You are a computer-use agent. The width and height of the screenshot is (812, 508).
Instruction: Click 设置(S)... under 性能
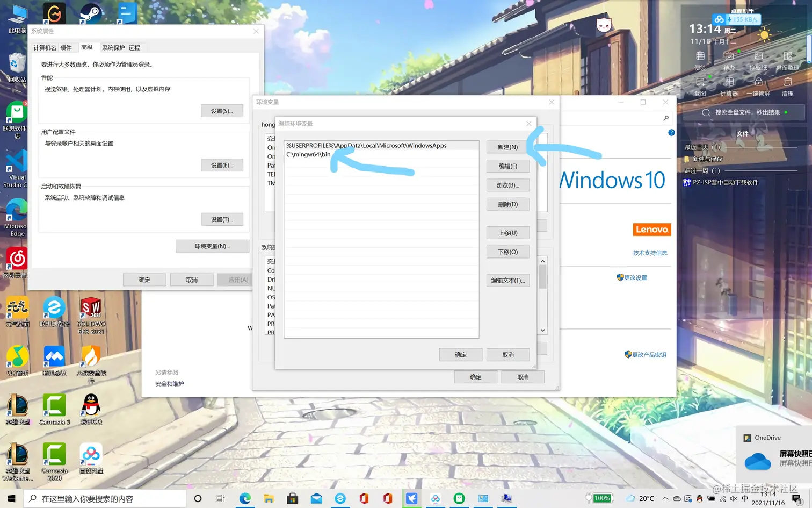(x=222, y=111)
